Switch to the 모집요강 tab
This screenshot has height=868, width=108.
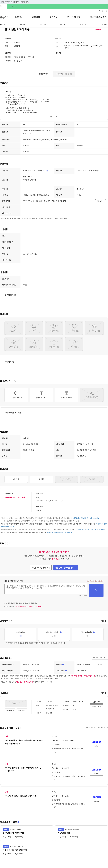click(3, 24)
